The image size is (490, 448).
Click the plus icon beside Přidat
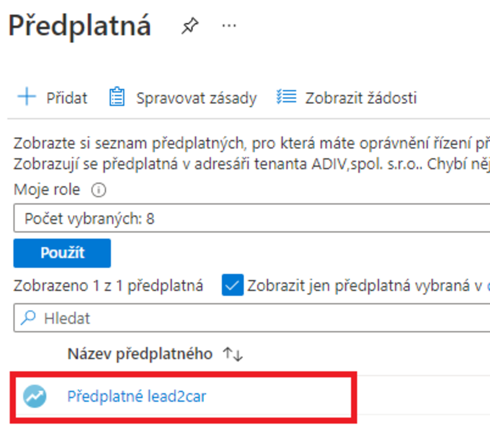[27, 97]
